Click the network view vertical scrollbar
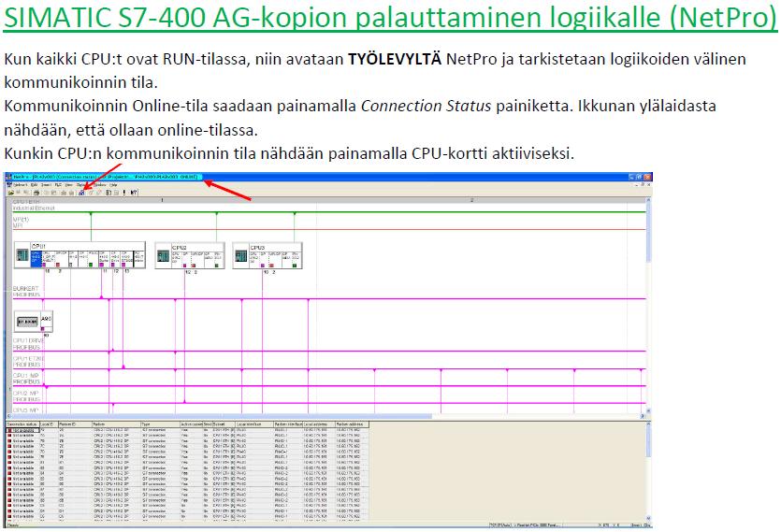781x532 pixels. 648,305
